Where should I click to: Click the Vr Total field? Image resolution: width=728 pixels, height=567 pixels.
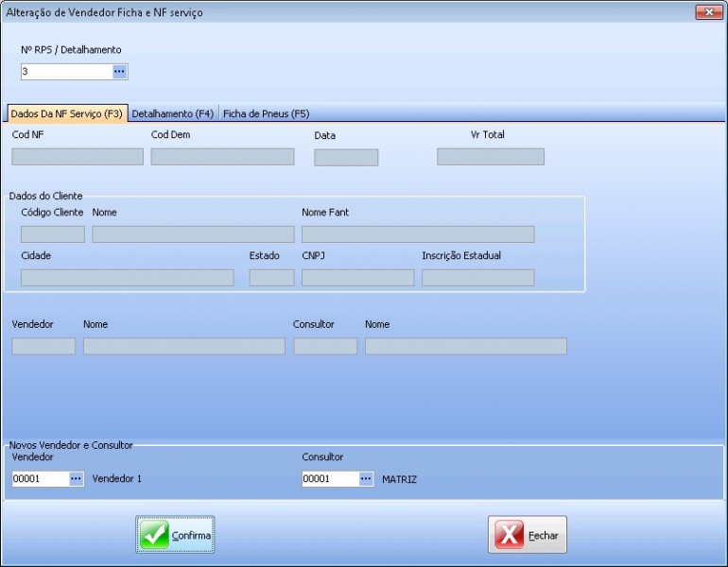[490, 157]
